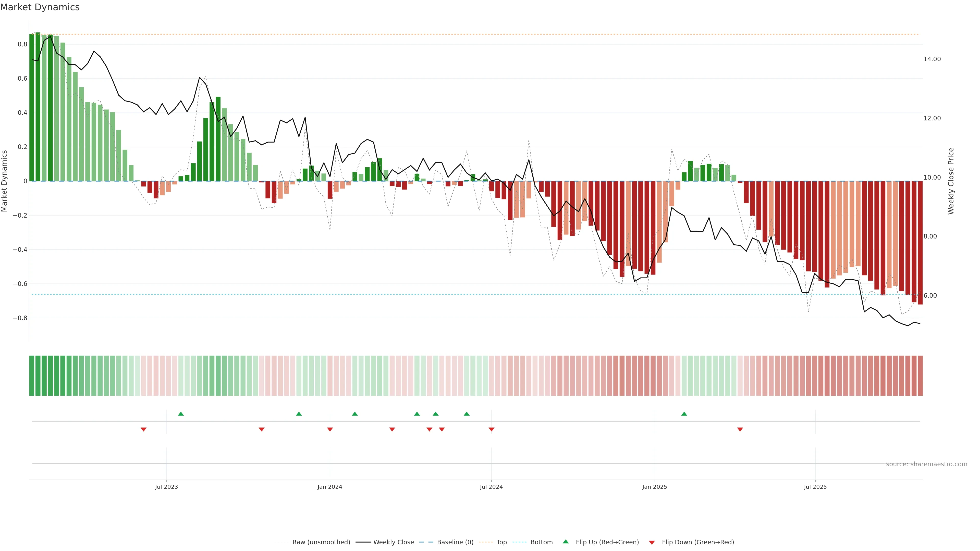Image resolution: width=980 pixels, height=551 pixels.
Task: Click red flip-down marker on Jul 2024 gridline
Action: point(492,429)
